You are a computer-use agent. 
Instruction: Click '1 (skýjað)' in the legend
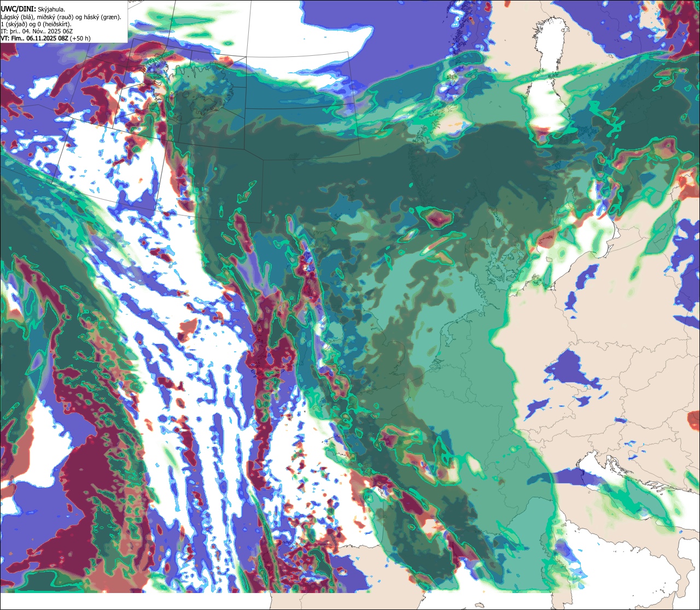tap(14, 24)
